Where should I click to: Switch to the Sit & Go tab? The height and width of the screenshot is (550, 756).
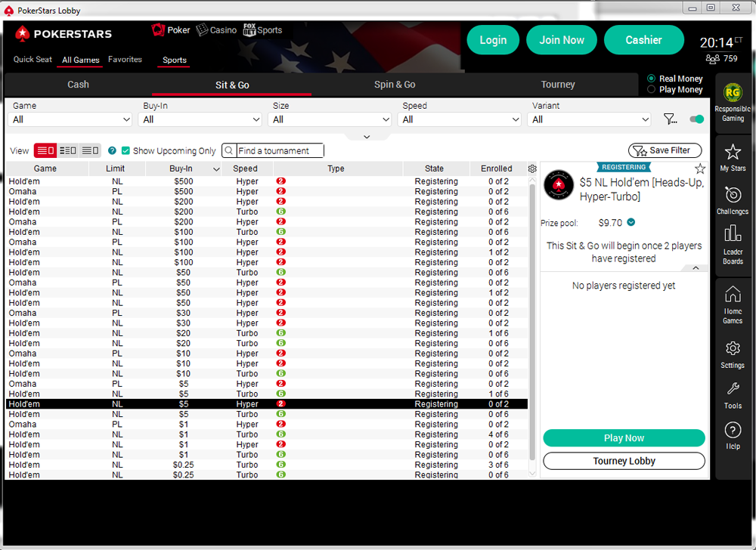[232, 85]
